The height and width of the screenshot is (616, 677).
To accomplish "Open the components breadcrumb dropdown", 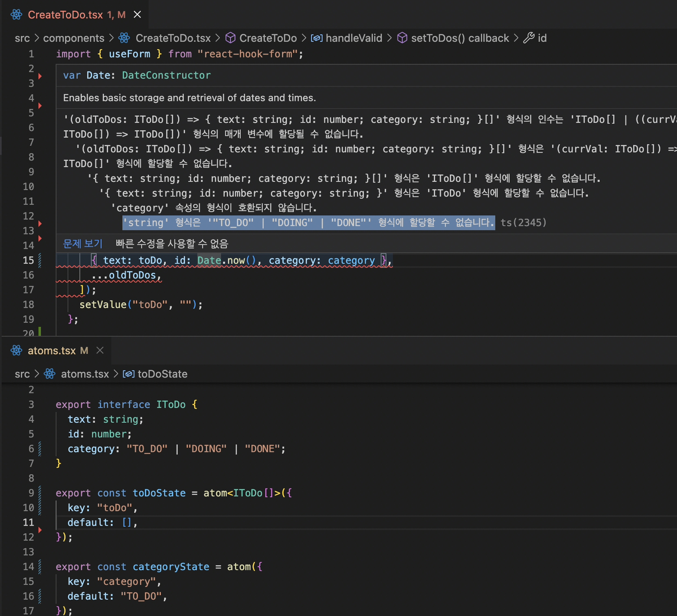I will coord(74,38).
